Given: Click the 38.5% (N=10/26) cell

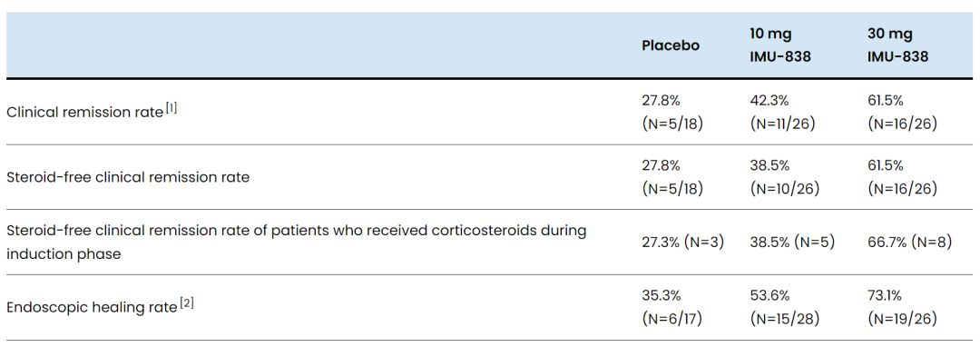Looking at the screenshot, I should [x=785, y=177].
